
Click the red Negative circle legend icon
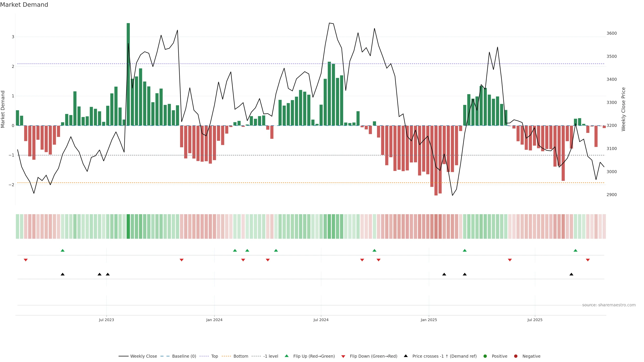point(516,356)
